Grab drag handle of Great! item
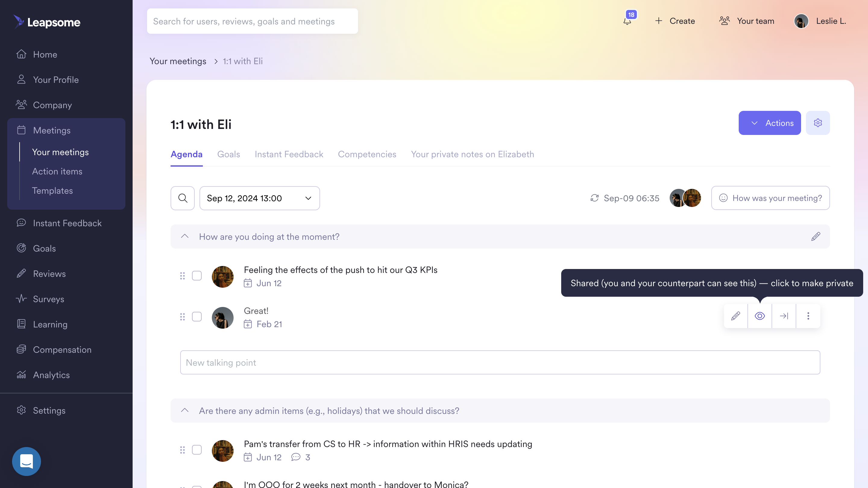The width and height of the screenshot is (868, 488). click(183, 317)
